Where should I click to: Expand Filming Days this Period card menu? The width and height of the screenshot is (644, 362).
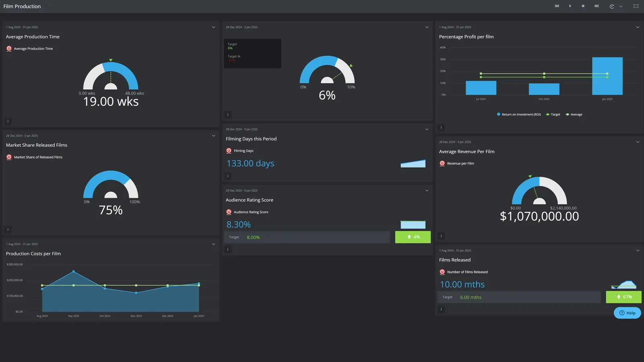pos(427,130)
